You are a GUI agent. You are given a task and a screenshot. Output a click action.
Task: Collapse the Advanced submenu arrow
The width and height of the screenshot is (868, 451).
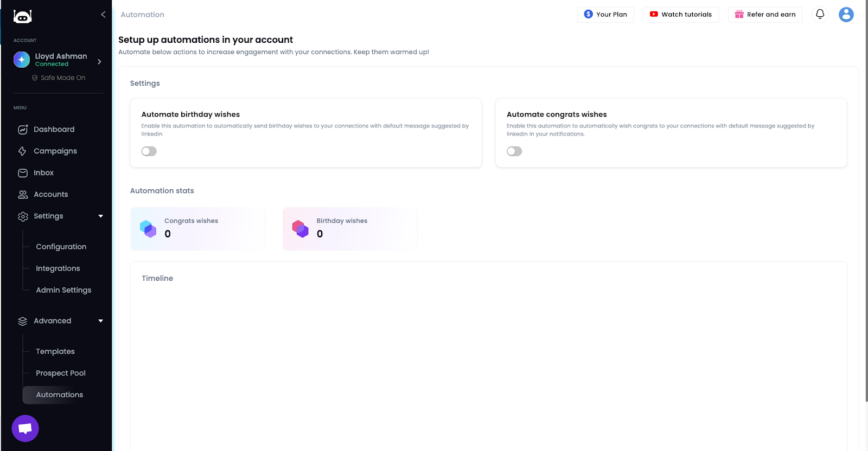click(x=100, y=321)
